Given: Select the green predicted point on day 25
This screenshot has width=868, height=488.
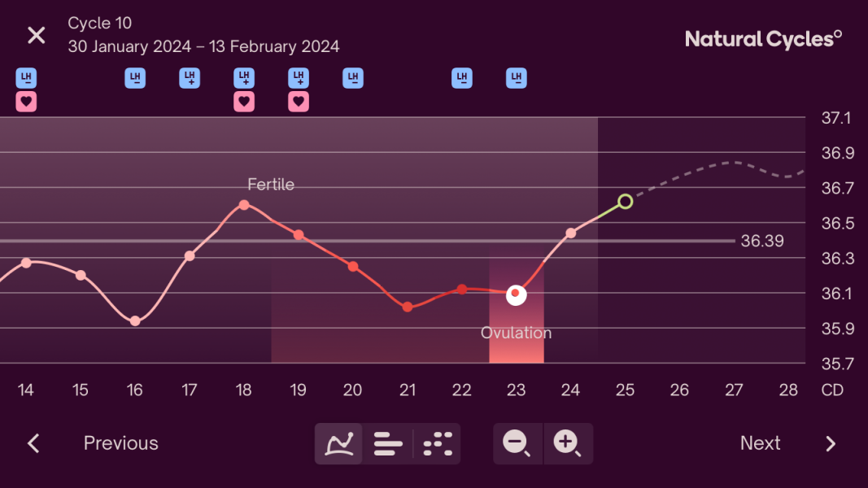Looking at the screenshot, I should coord(625,202).
